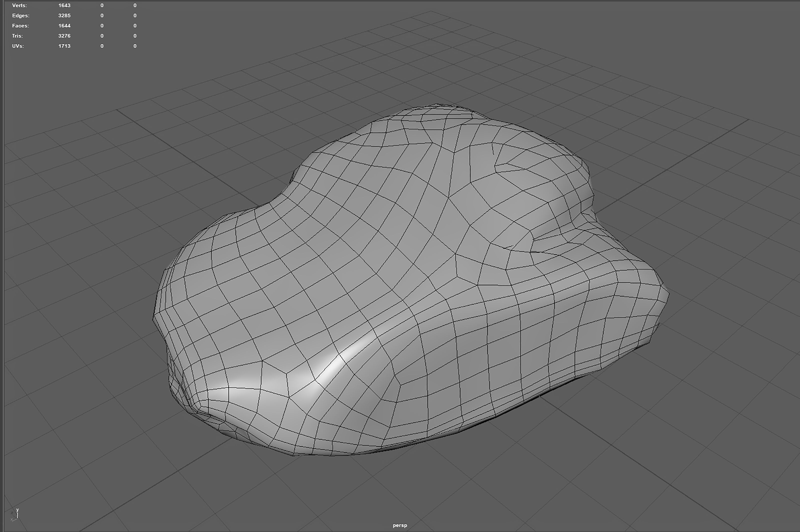800x532 pixels.
Task: Click the Verts count value 1643
Action: [64, 5]
